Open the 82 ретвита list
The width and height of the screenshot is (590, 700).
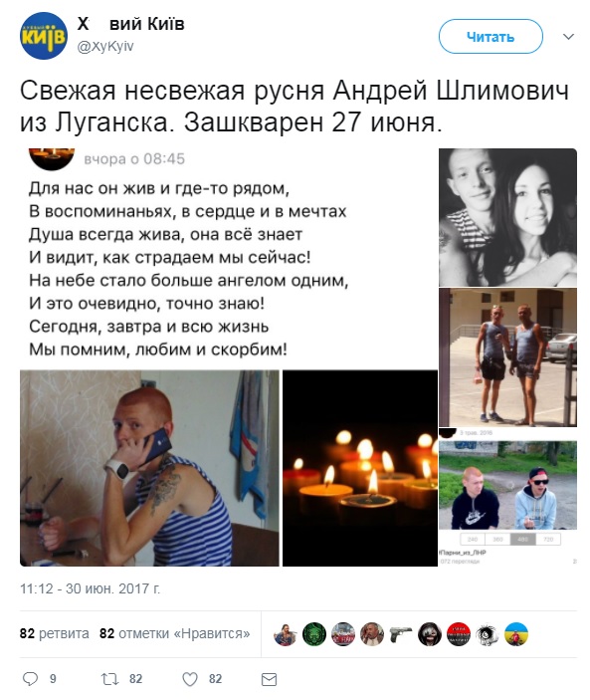point(55,633)
